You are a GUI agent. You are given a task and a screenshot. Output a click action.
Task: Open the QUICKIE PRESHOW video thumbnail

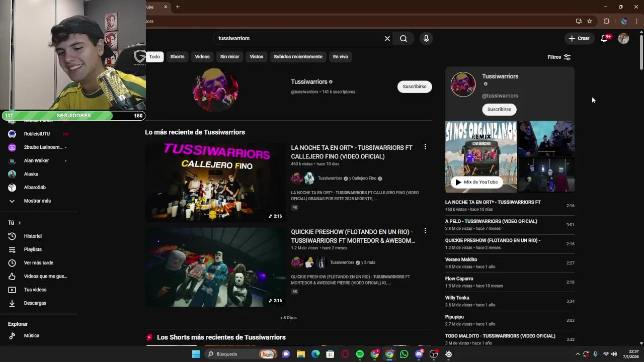215,267
